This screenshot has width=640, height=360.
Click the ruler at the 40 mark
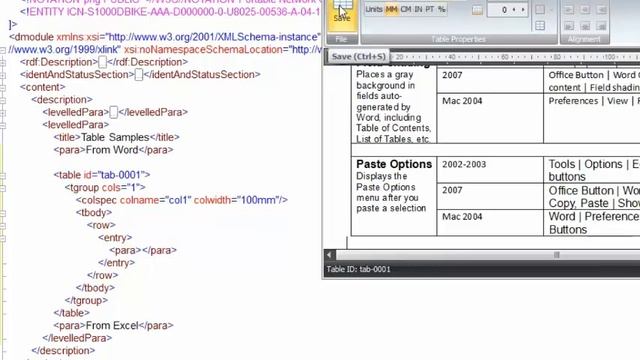click(452, 57)
